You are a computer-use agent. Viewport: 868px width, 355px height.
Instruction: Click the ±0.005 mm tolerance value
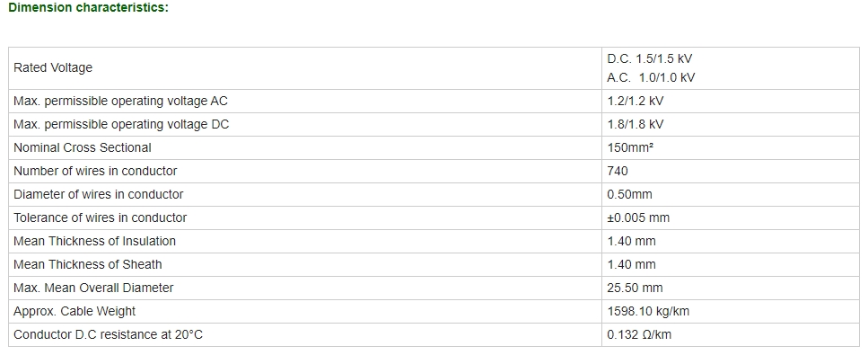pyautogui.click(x=638, y=218)
